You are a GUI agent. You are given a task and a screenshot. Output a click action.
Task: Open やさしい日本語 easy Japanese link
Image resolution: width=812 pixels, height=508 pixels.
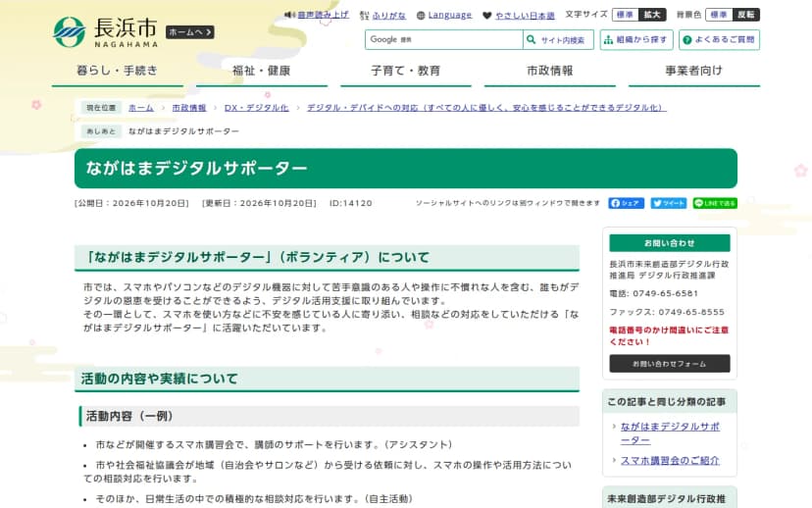pyautogui.click(x=525, y=16)
